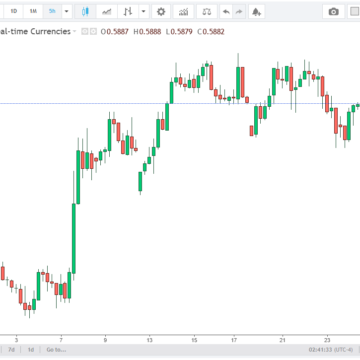
Task: Click the low value L0.5879
Action: click(x=180, y=32)
